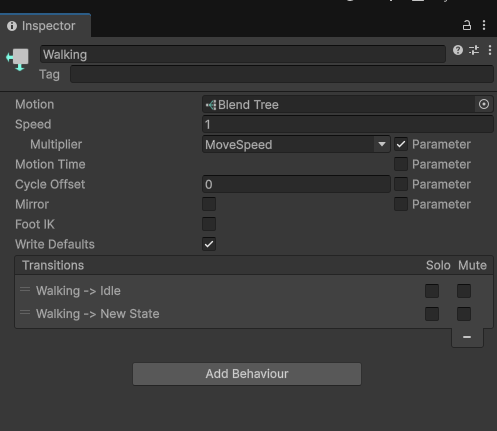Viewport: 497px width, 431px height.
Task: Click the Foot IK label
Action: click(35, 224)
